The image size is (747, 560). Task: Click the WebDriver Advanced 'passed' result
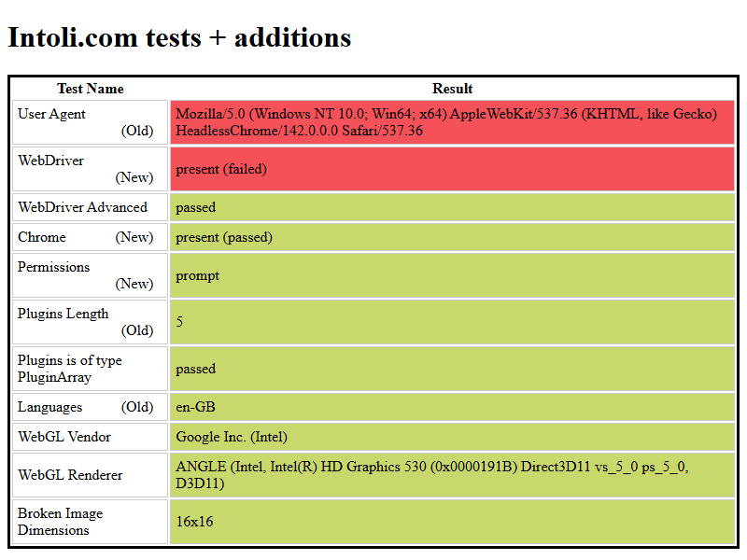452,207
